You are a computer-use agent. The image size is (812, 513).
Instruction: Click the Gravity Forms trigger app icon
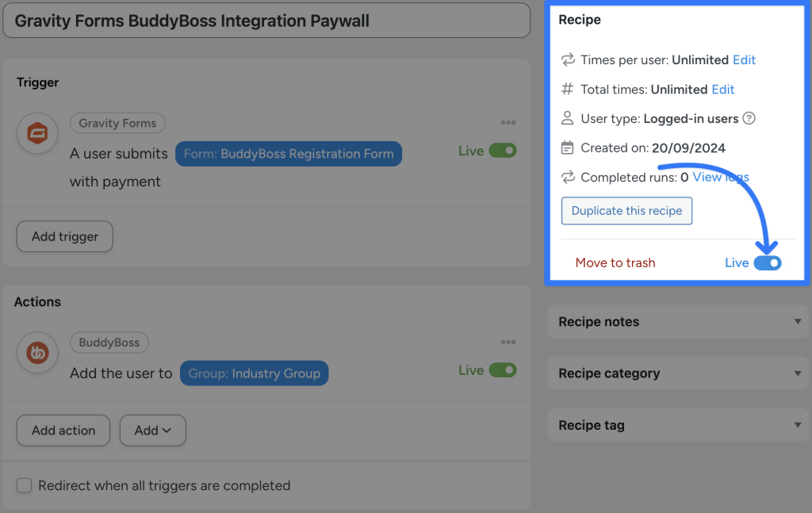(36, 133)
